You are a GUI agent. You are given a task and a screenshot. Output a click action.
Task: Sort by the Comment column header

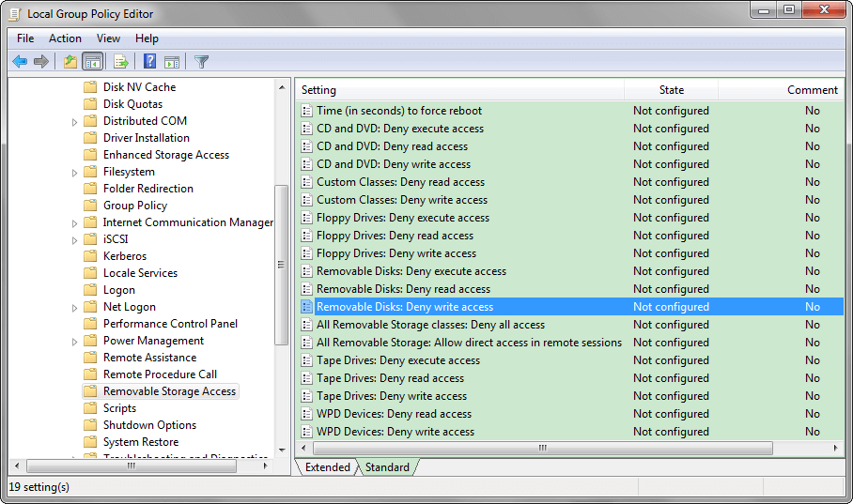(782, 90)
